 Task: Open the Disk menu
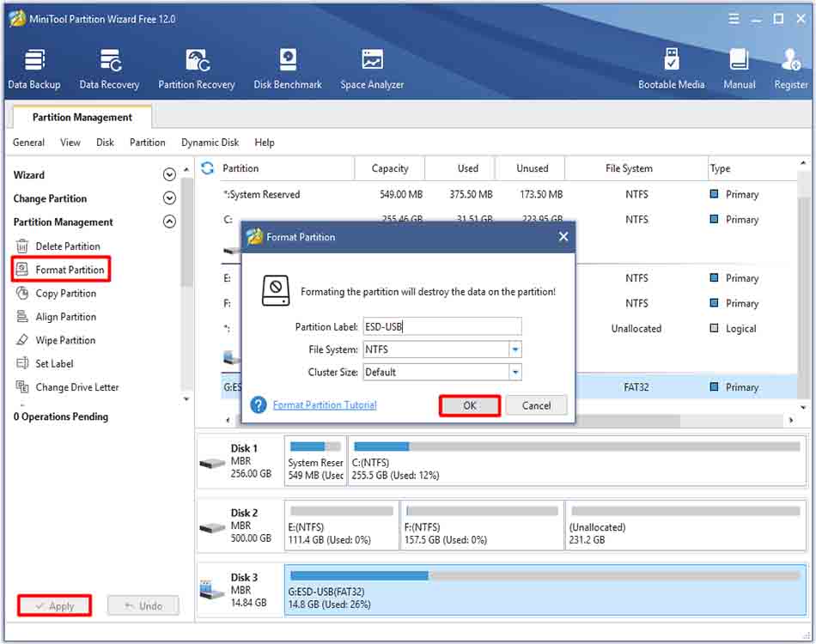click(x=105, y=143)
